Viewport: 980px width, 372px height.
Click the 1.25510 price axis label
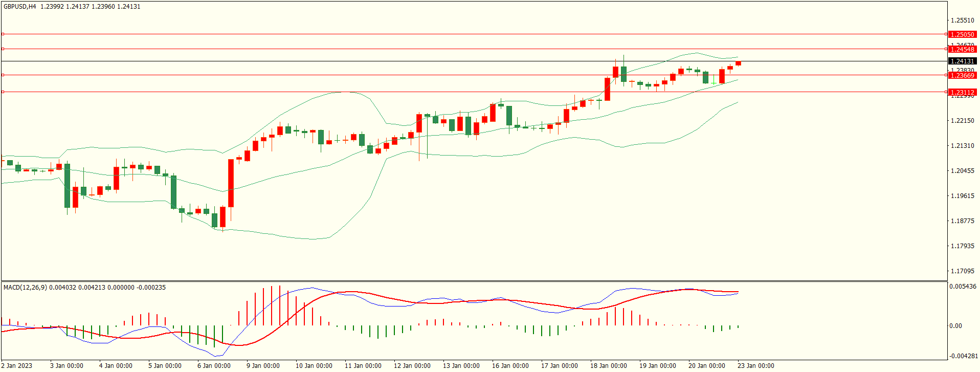coord(962,20)
